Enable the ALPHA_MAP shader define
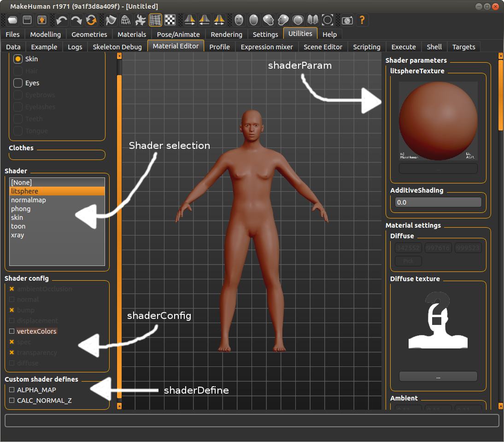504x442 pixels. pyautogui.click(x=12, y=390)
